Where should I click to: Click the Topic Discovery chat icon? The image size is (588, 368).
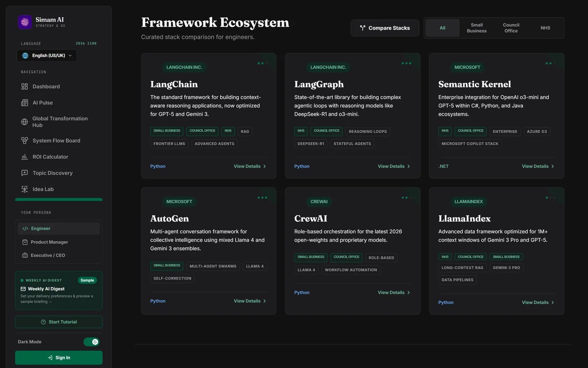24,173
